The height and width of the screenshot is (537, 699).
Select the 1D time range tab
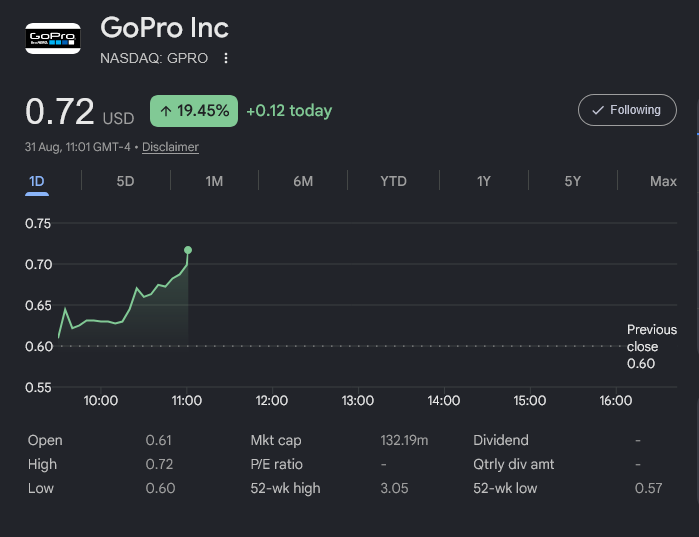pyautogui.click(x=37, y=181)
